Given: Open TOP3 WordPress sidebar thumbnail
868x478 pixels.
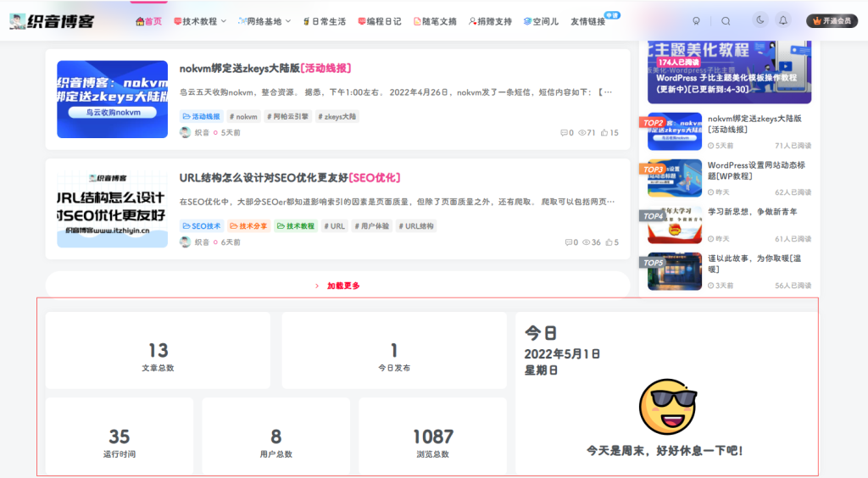Looking at the screenshot, I should click(x=675, y=178).
